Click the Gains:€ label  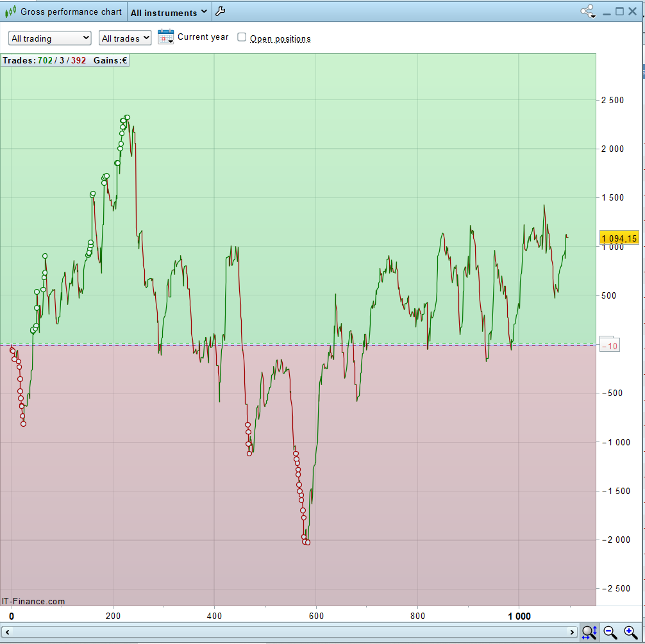click(x=110, y=60)
